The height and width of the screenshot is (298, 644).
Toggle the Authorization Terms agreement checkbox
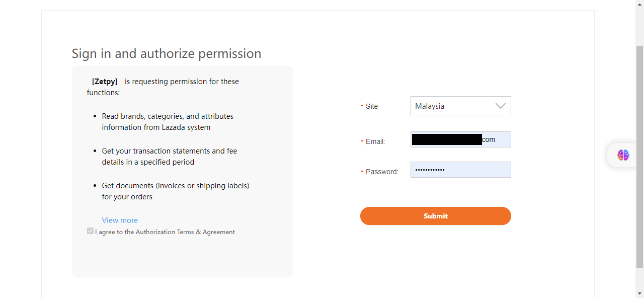(91, 231)
